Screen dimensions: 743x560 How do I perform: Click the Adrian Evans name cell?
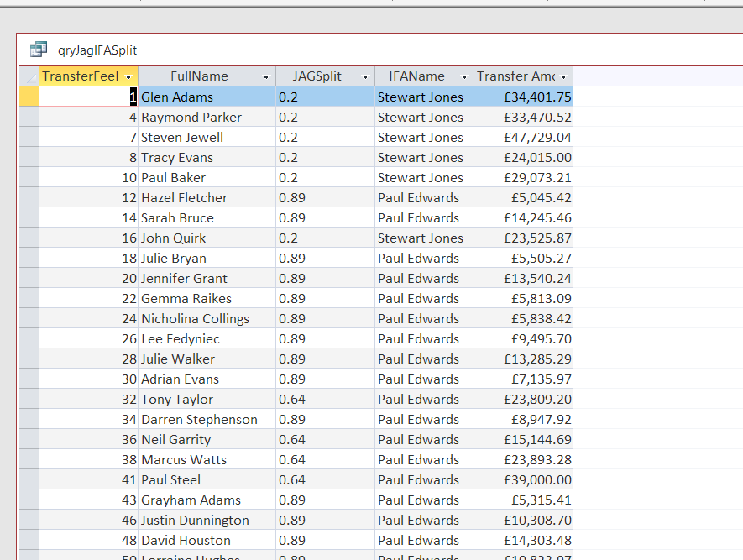point(207,379)
